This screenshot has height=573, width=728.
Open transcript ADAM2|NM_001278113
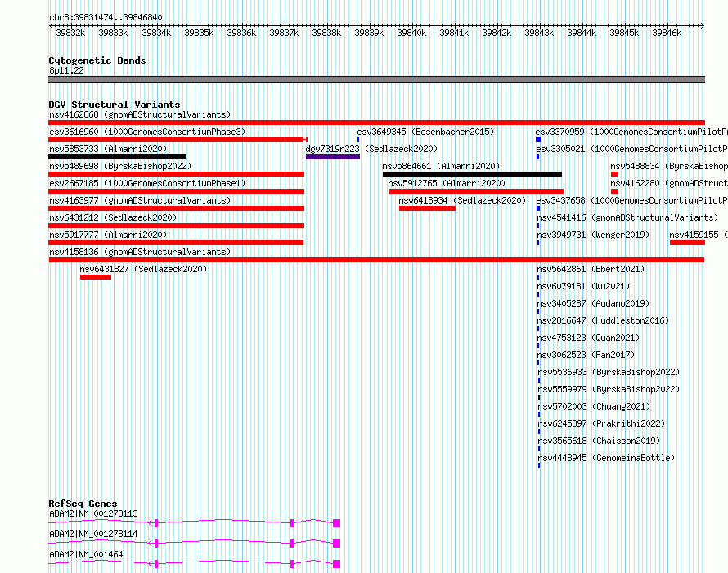93,513
